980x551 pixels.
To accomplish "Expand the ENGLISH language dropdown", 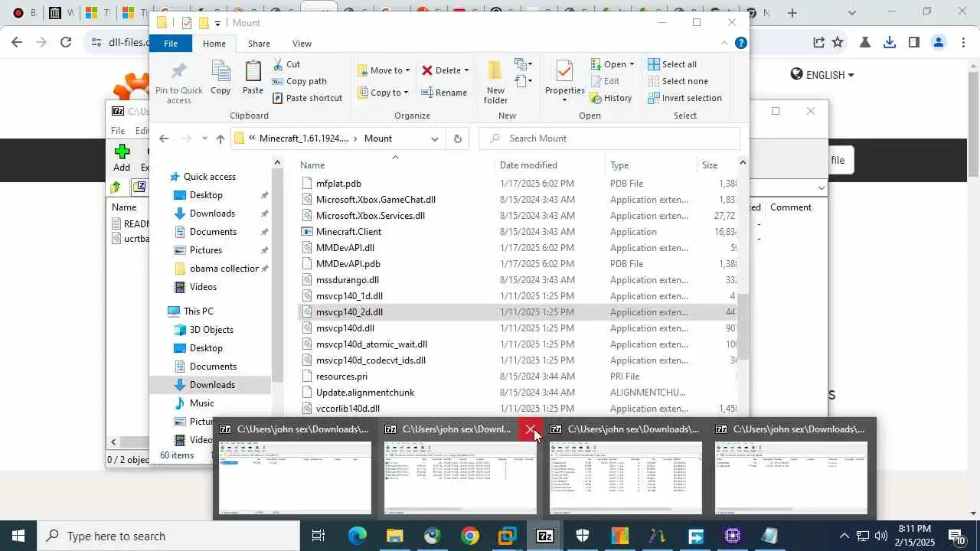I will point(822,75).
